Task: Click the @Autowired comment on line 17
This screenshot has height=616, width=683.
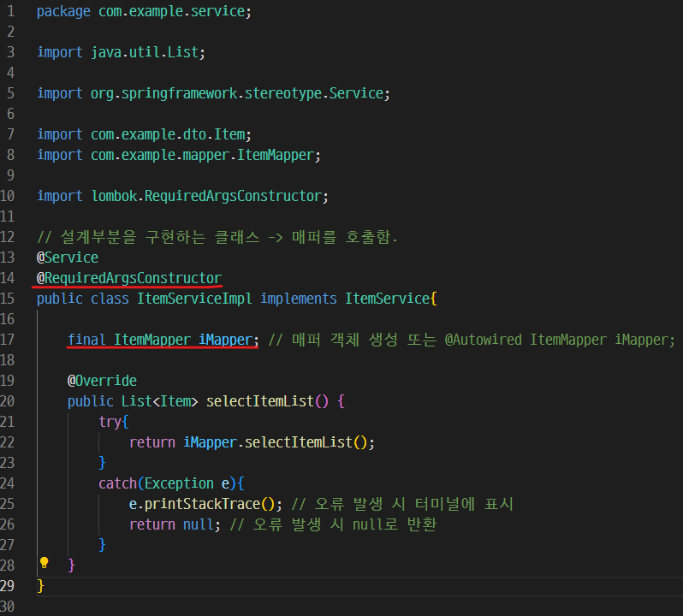Action: pyautogui.click(x=472, y=340)
